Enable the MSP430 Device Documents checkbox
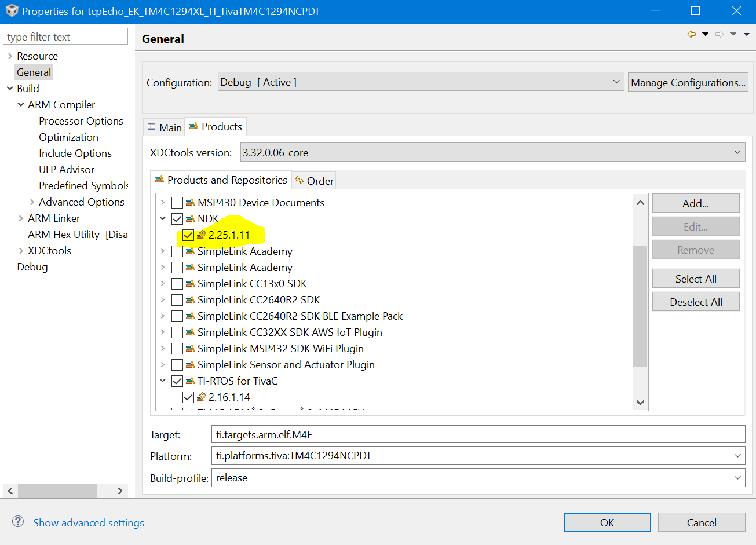The image size is (756, 545). pyautogui.click(x=177, y=203)
